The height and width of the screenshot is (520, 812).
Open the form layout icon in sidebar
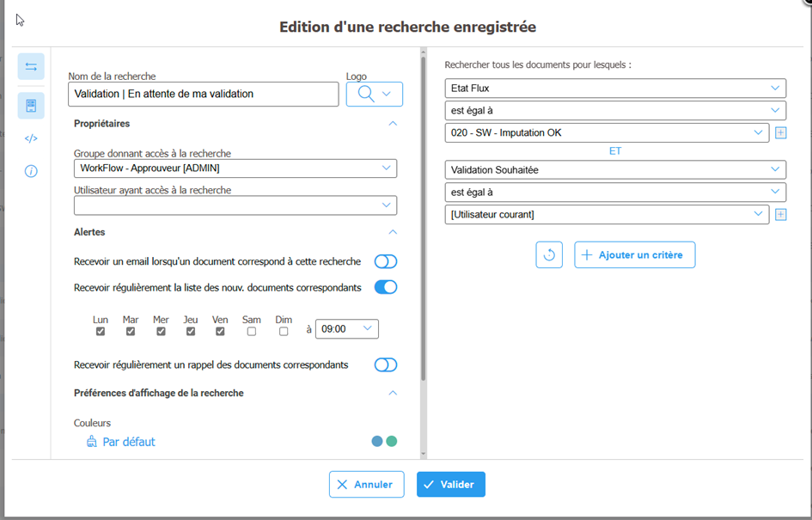(x=31, y=106)
